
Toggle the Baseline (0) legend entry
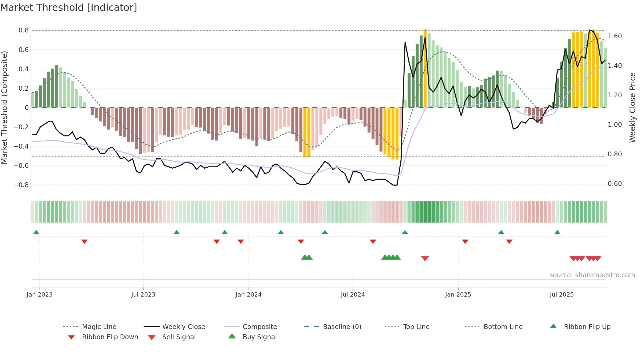(x=333, y=327)
